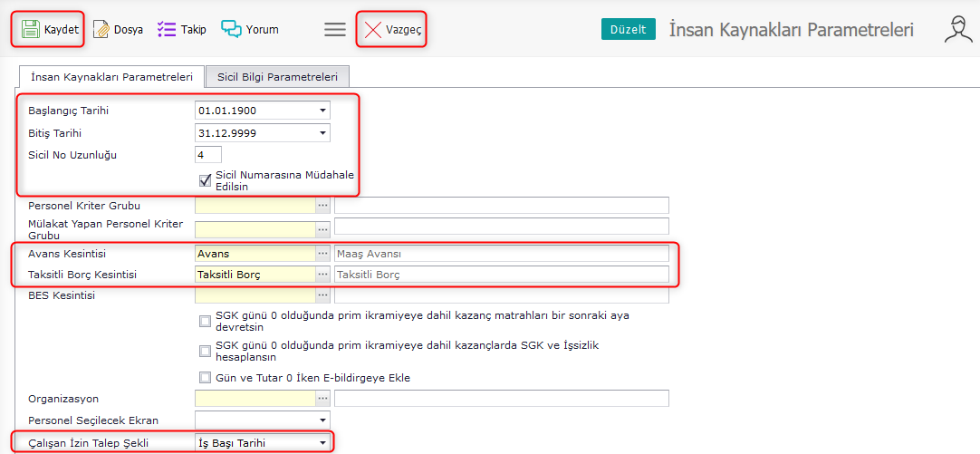Switch to Sicil Bilgi Parametreleri tab
This screenshot has height=454, width=980.
pos(277,77)
